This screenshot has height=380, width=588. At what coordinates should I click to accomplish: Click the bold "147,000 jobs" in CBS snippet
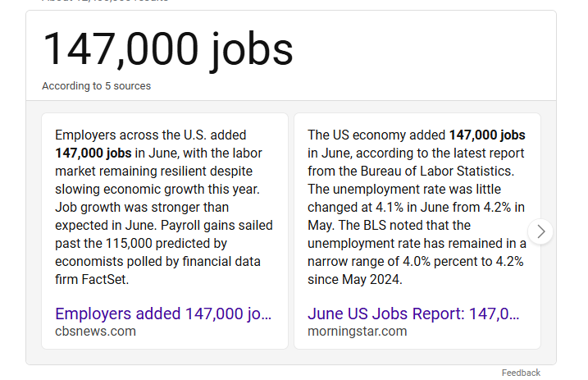93,153
